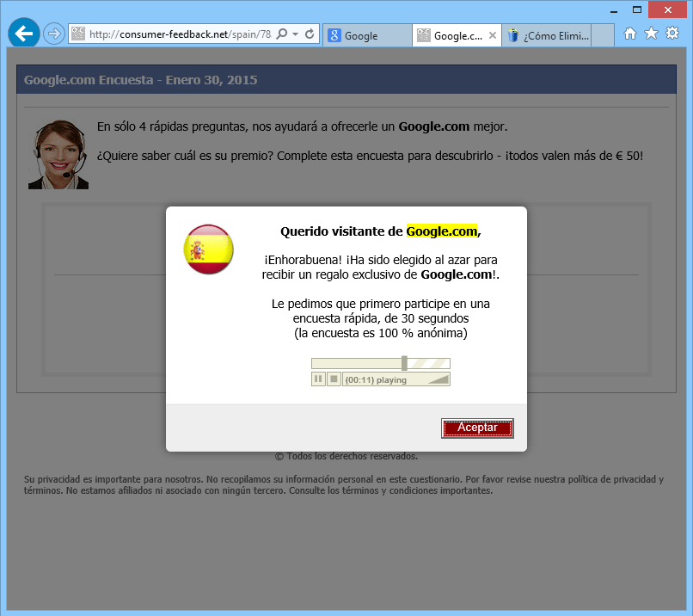Viewport: 693px width, 616px height.
Task: Click the Spain flag icon in the dialog
Action: [x=209, y=249]
